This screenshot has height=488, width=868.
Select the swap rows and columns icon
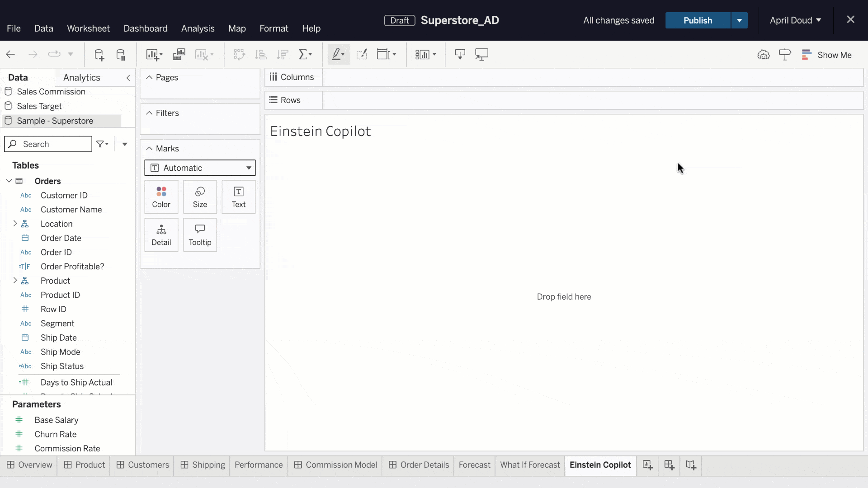[x=238, y=54]
